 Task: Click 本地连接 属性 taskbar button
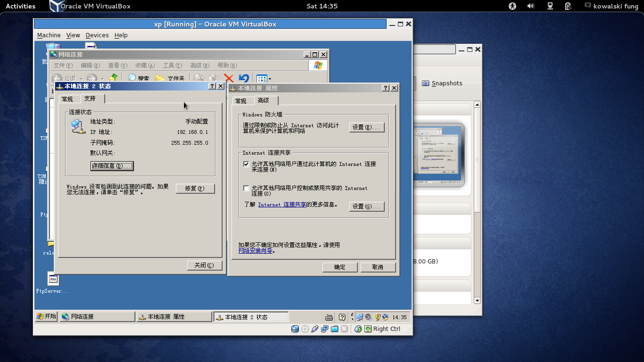tap(174, 317)
